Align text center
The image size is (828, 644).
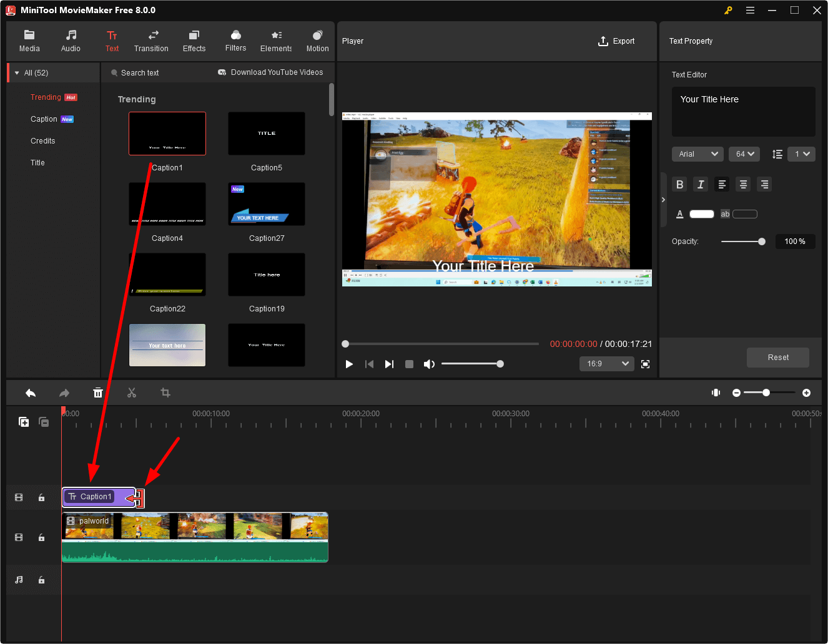[x=743, y=184]
